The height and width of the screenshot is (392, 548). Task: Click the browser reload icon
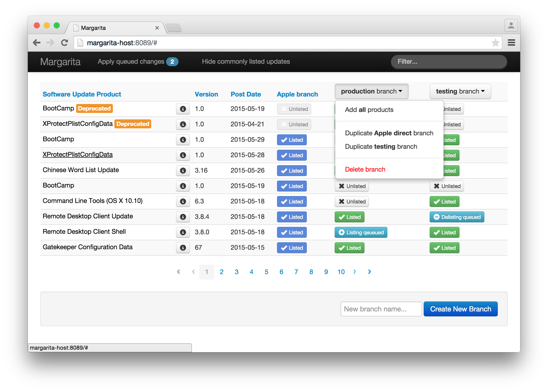pyautogui.click(x=65, y=43)
